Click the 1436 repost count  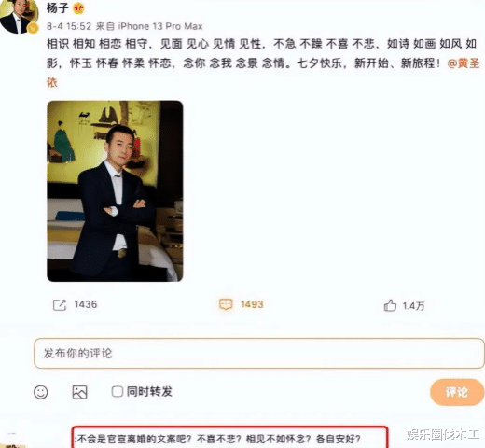[x=86, y=304]
